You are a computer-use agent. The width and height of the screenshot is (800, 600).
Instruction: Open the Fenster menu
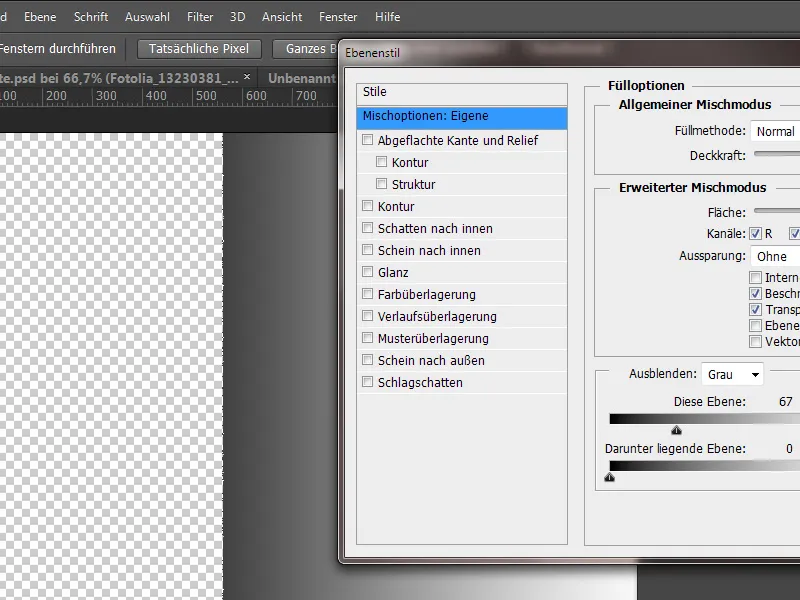338,17
